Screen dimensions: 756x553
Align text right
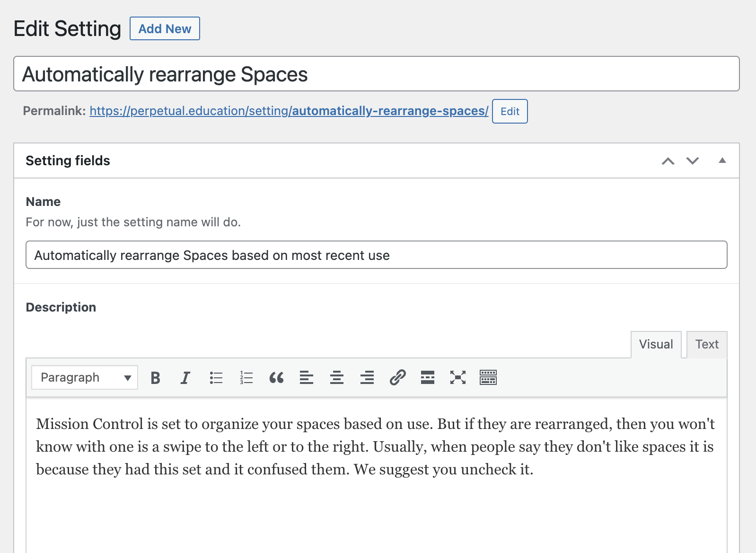pos(367,377)
